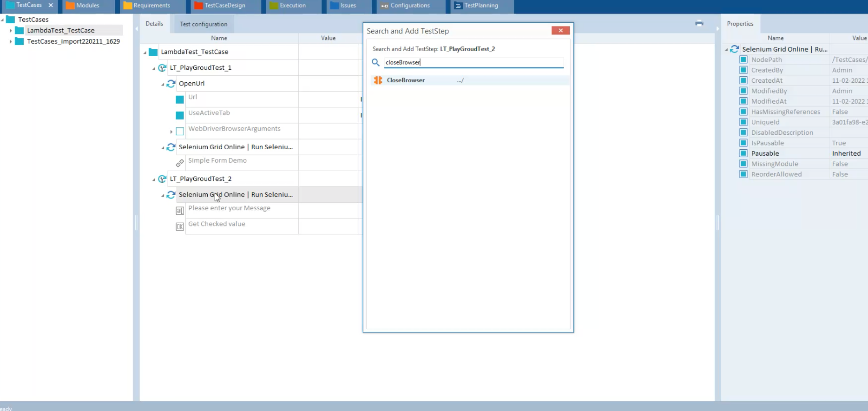Open the Test configuration tab

(204, 24)
